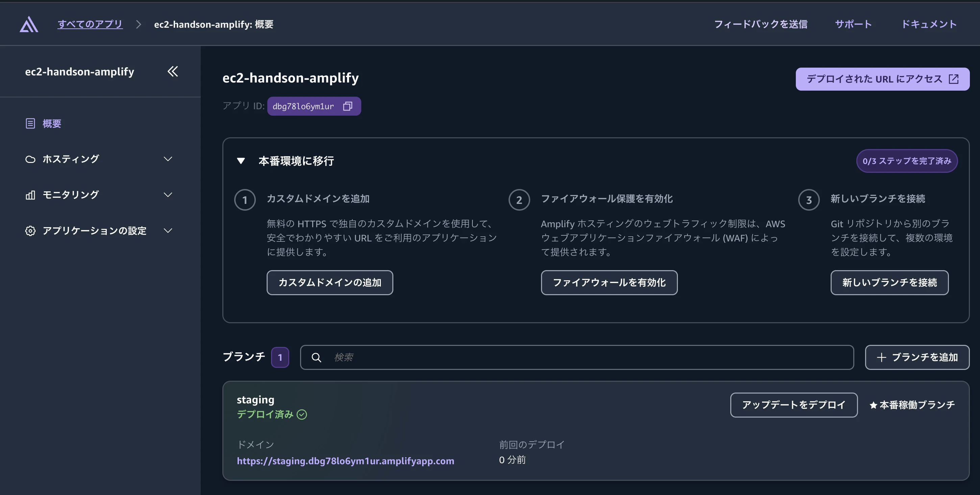Open ホスティング in the sidebar

click(x=71, y=159)
